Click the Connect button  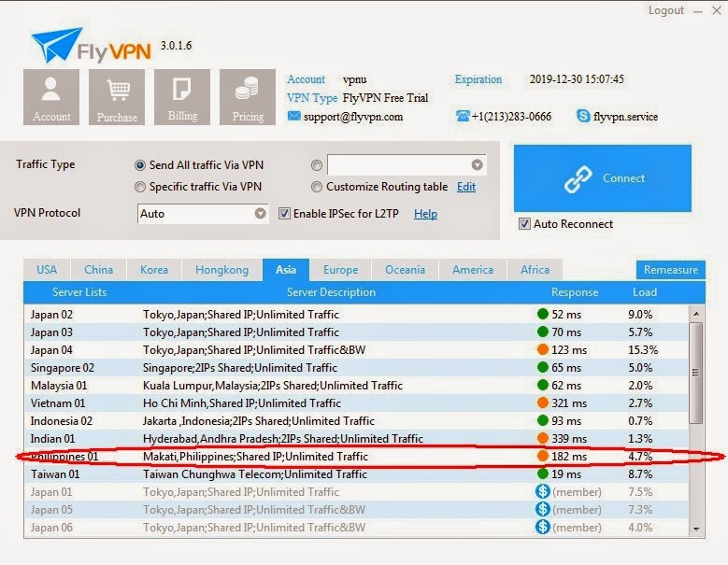click(x=602, y=178)
